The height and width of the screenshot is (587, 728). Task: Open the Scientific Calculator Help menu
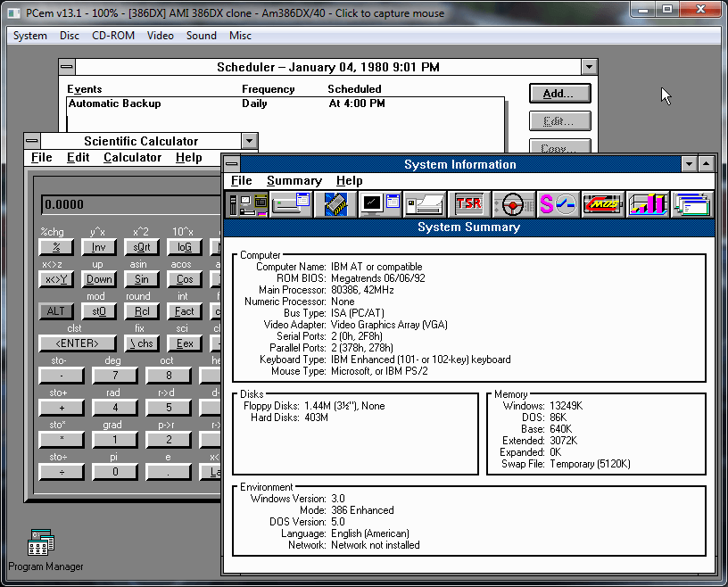[x=189, y=157]
